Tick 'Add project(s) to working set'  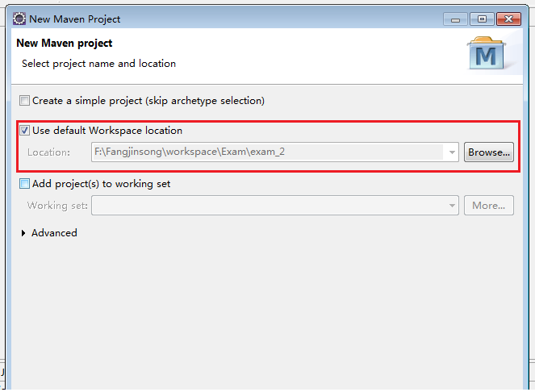(25, 184)
